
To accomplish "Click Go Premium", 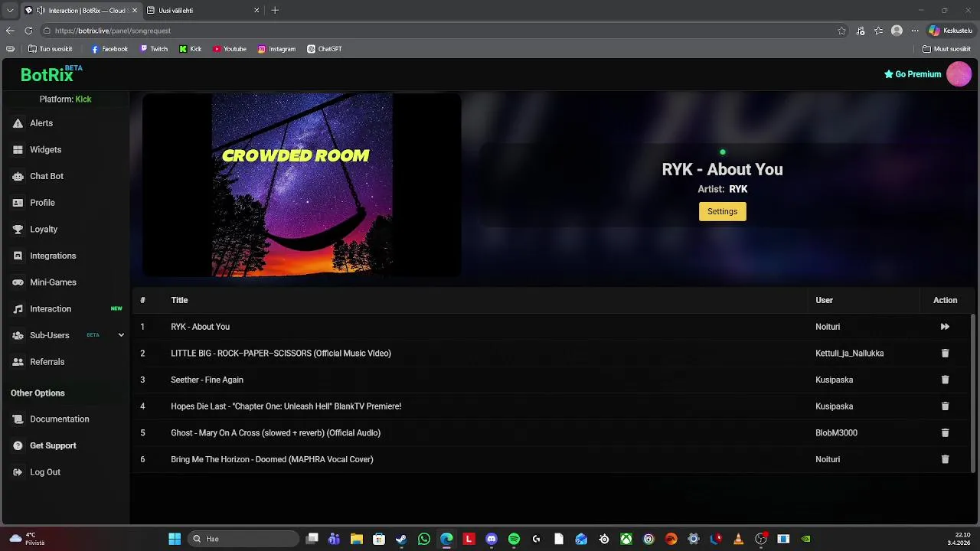I will 913,74.
